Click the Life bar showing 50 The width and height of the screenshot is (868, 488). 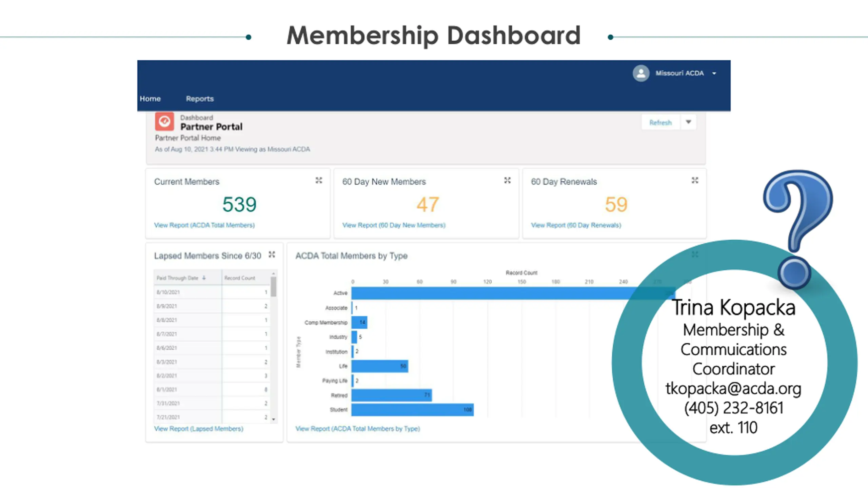[x=380, y=366]
